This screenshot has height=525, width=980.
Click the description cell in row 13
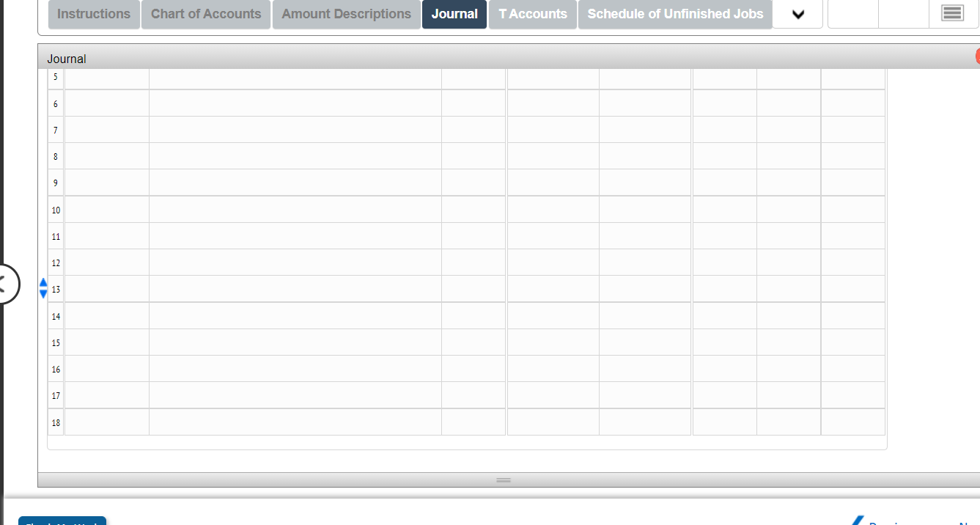[x=295, y=289]
